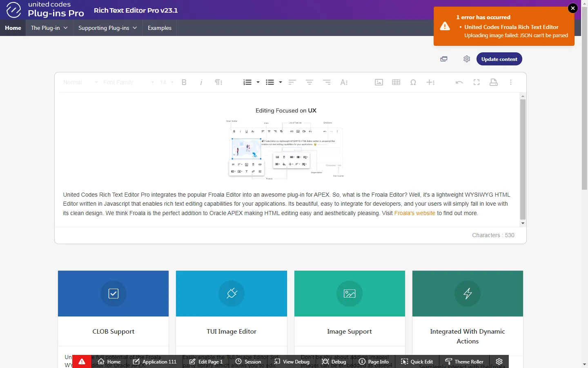Open Theme Roller in developer toolbar
Viewport: 588px width, 368px height.
[464, 361]
